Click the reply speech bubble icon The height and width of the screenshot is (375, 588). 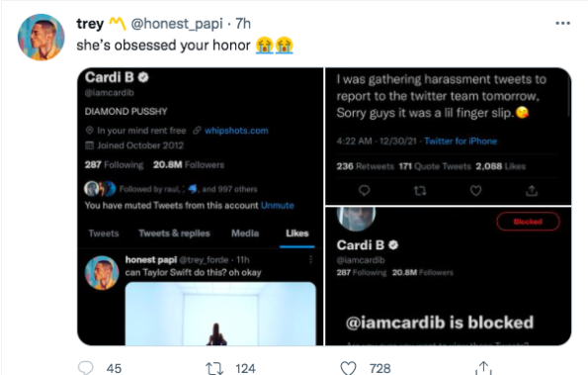click(x=86, y=368)
